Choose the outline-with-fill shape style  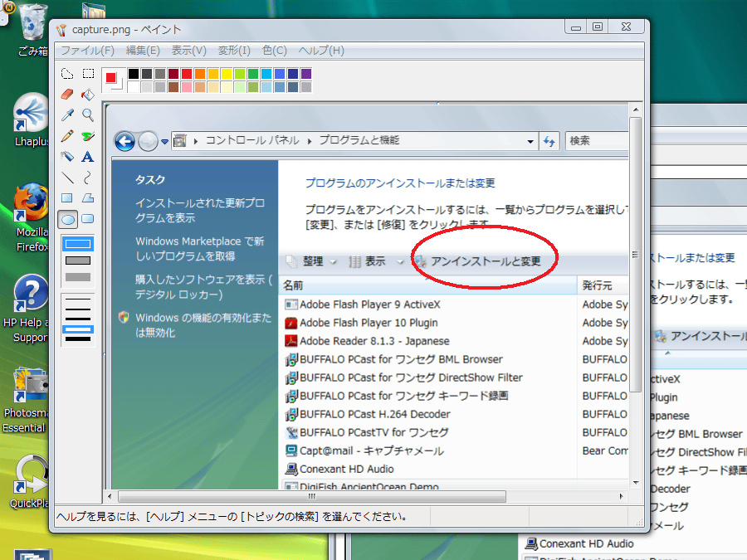(x=78, y=261)
